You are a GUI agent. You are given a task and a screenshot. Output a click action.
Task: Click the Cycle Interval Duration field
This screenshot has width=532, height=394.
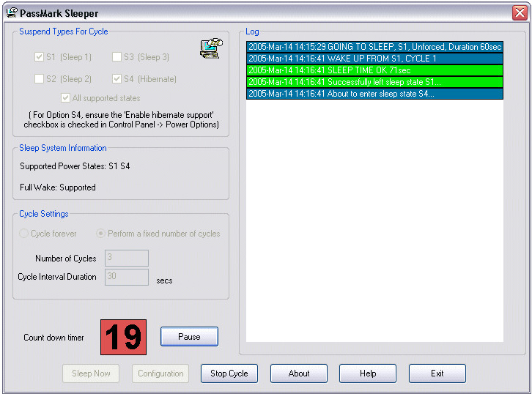pyautogui.click(x=127, y=277)
